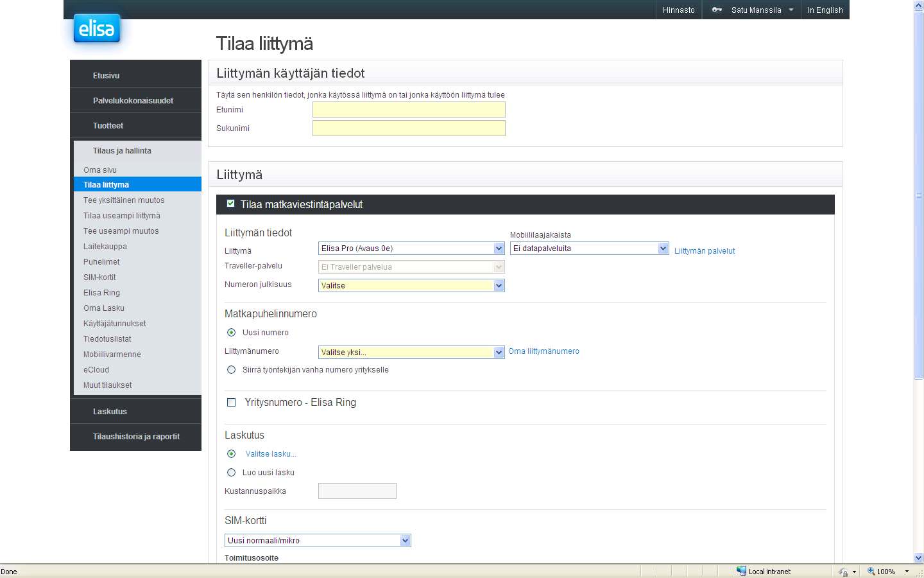Open Tilaushistoria ja raportit menu item
The height and width of the screenshot is (578, 924).
pos(136,436)
